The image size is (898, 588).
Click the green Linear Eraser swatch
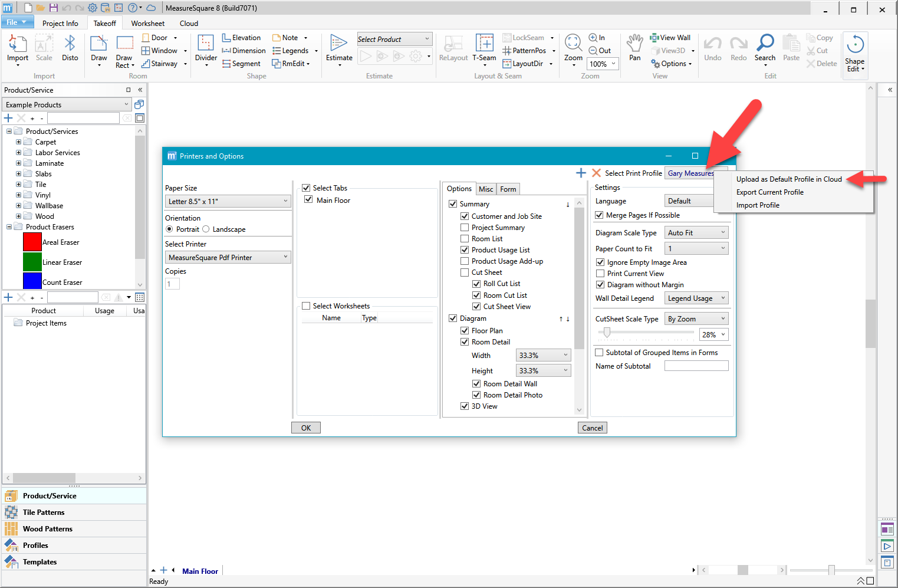(32, 262)
